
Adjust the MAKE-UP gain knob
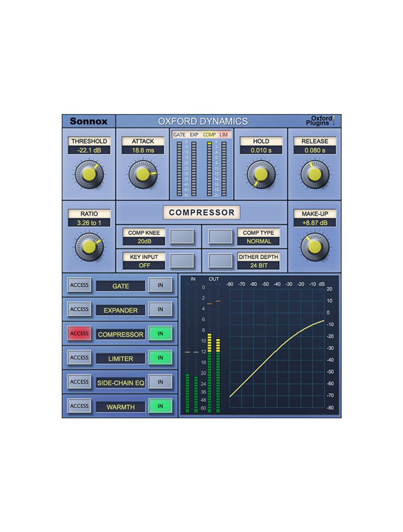click(315, 246)
